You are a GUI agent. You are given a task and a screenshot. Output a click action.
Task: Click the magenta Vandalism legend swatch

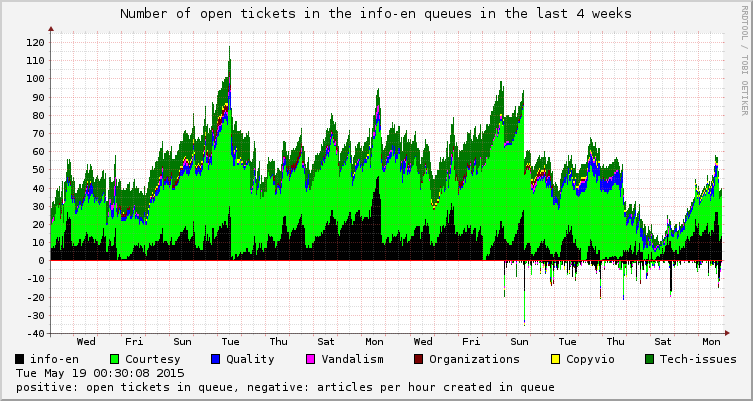[311, 359]
